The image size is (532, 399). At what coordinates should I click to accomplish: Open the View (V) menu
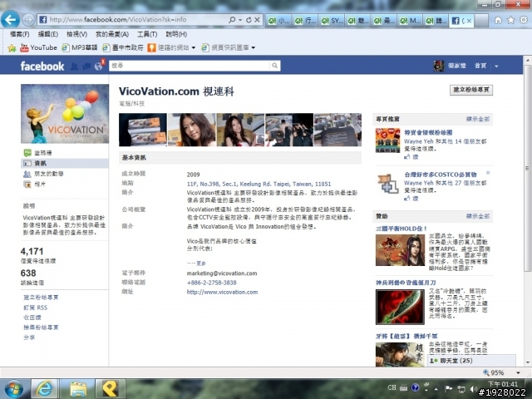coord(76,34)
